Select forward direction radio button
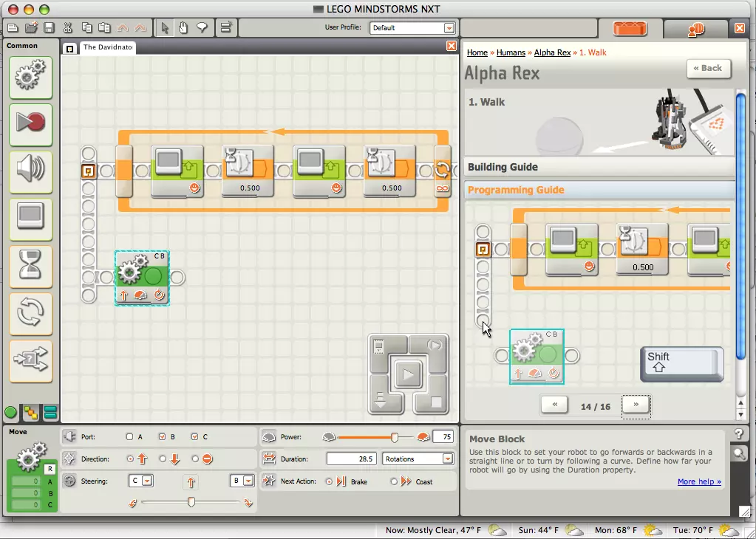 pyautogui.click(x=130, y=459)
